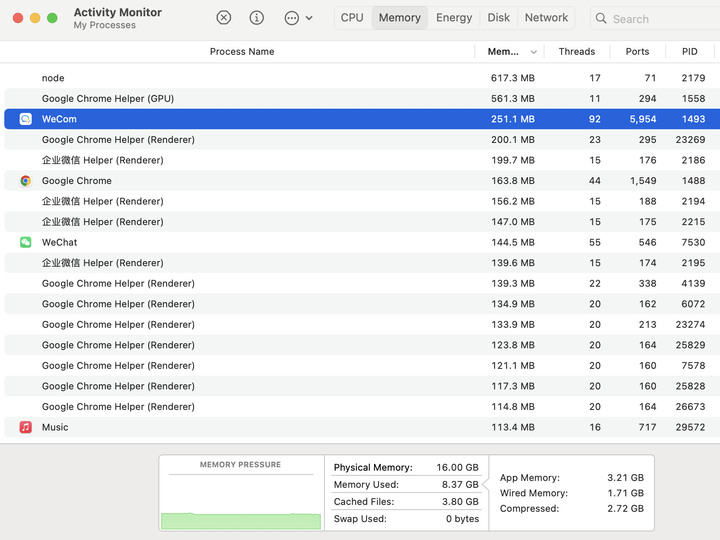
Task: Switch to the Disk tab
Action: click(499, 18)
